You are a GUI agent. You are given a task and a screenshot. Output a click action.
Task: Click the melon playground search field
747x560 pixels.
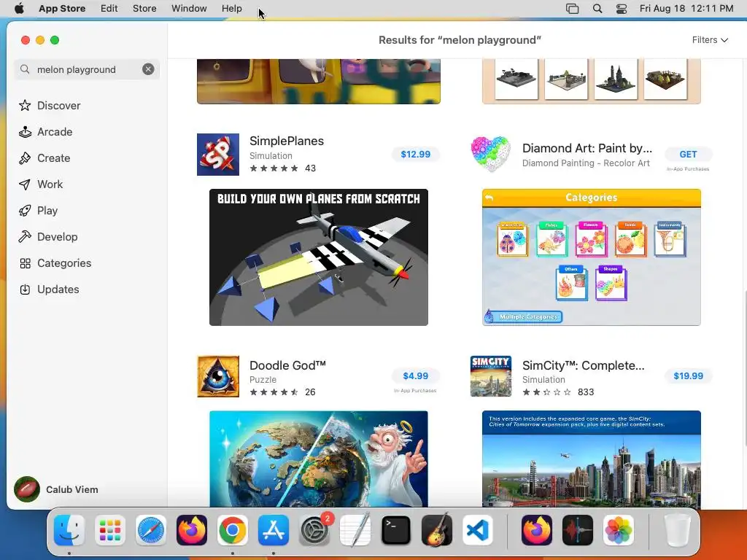pyautogui.click(x=87, y=69)
